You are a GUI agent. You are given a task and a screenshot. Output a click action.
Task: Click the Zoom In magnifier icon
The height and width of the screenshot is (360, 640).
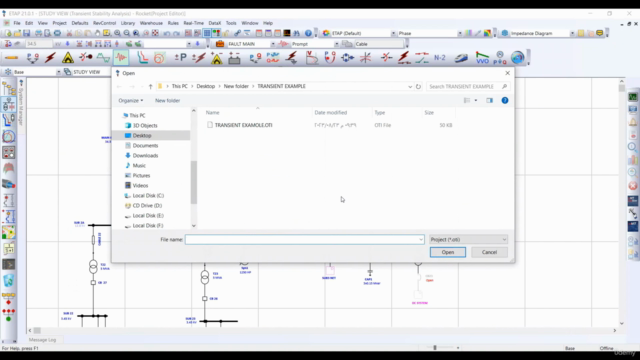tap(118, 33)
